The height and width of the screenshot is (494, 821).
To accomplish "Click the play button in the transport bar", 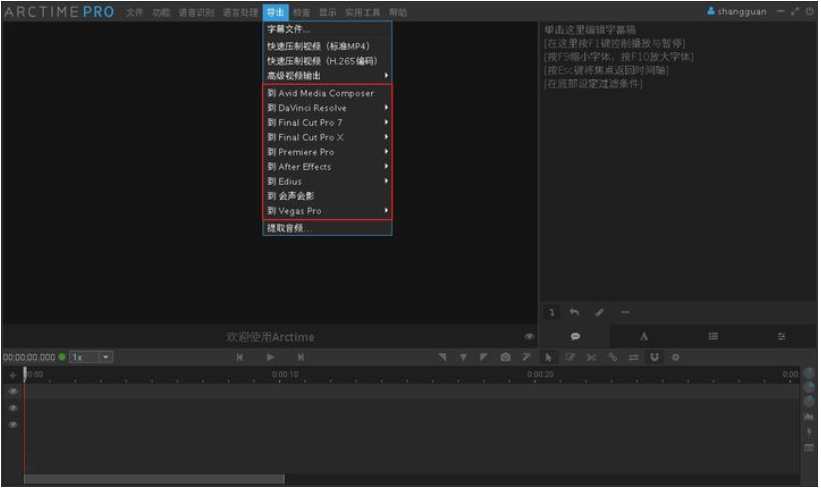I will 270,357.
